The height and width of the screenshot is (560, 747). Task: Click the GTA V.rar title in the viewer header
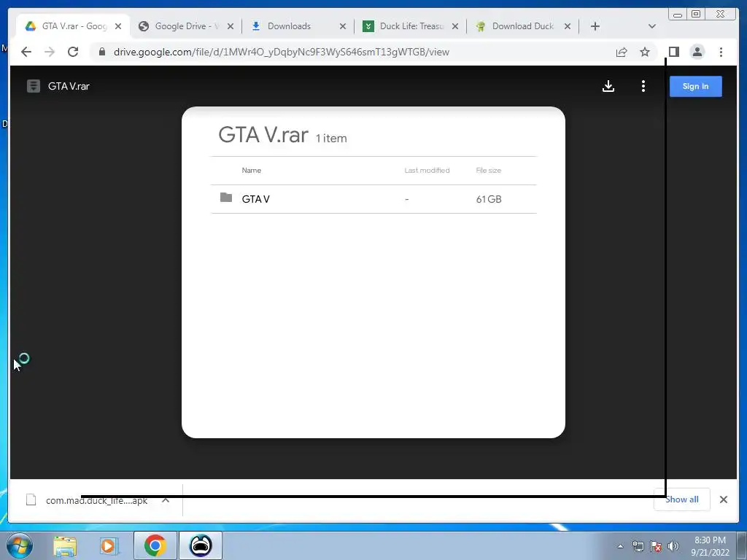69,86
